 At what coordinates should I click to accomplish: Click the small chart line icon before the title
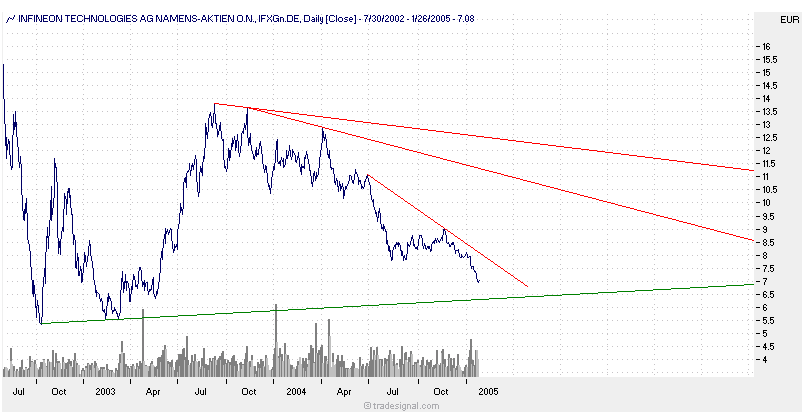[10, 19]
